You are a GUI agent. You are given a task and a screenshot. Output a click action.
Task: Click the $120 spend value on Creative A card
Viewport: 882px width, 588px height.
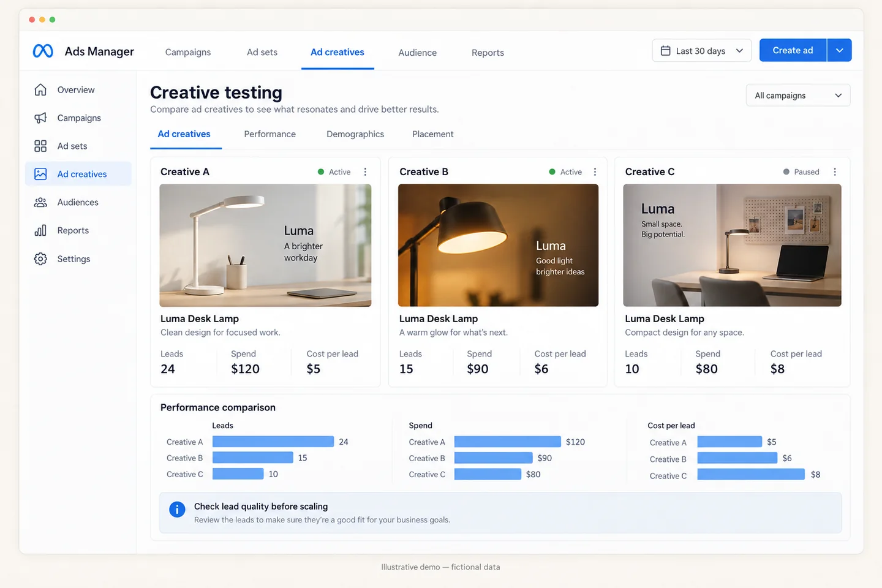pyautogui.click(x=245, y=369)
